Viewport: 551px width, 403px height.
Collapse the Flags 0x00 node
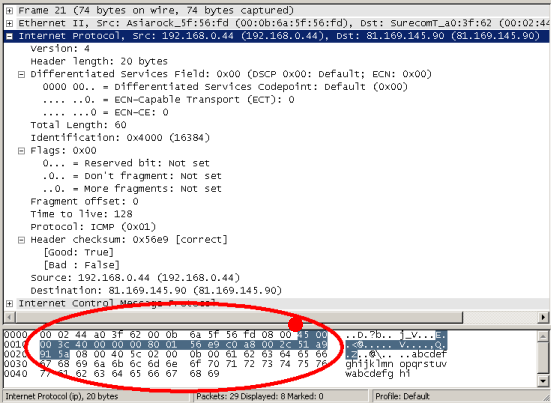click(x=21, y=151)
